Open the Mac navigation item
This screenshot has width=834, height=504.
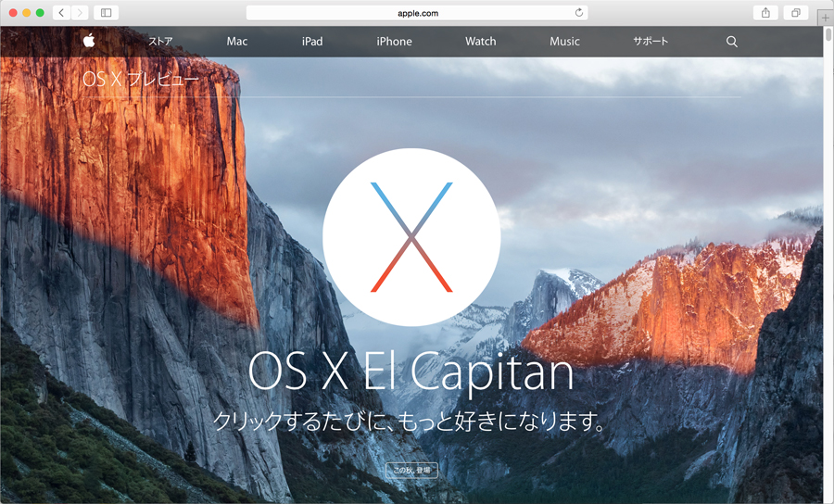[236, 41]
